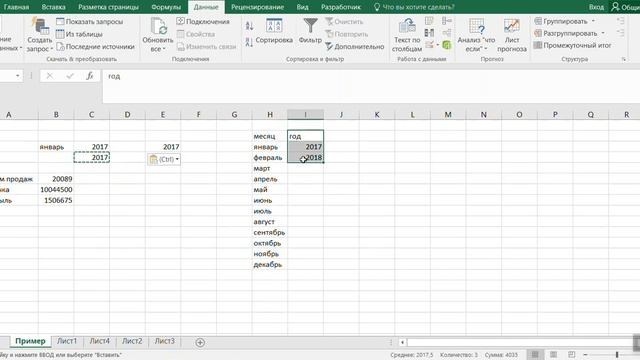Open the Рецензирование tab
The height and width of the screenshot is (360, 640).
point(257,7)
